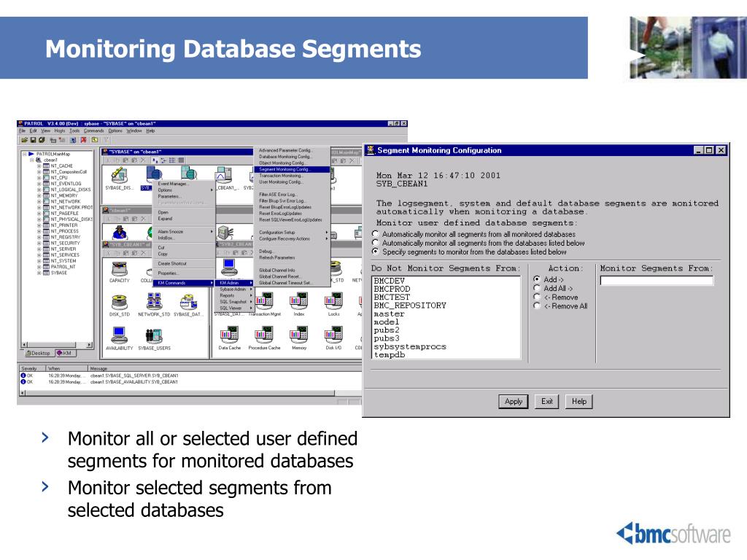This screenshot has width=747, height=560.
Task: Expand the NT_CACHE tree node
Action: [x=39, y=166]
